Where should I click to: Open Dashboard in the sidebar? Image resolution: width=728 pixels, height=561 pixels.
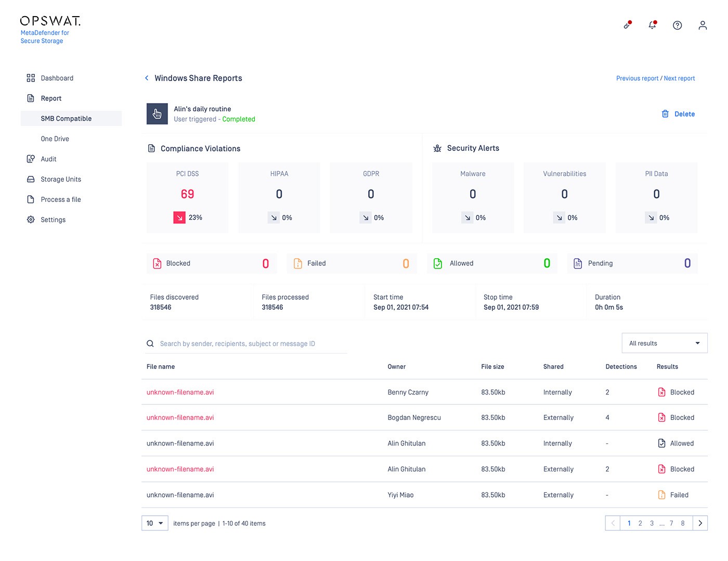[57, 78]
